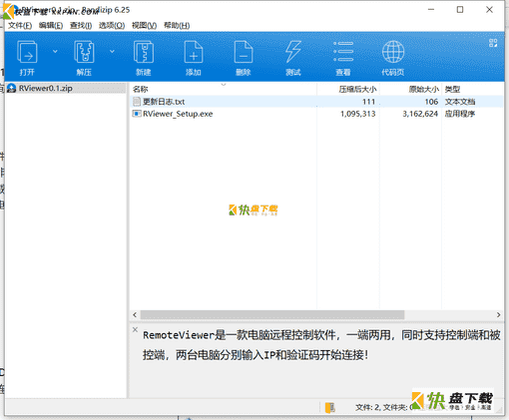Click the horizontal scrollbar thumb in file list
This screenshot has width=509, height=420.
(x=272, y=314)
